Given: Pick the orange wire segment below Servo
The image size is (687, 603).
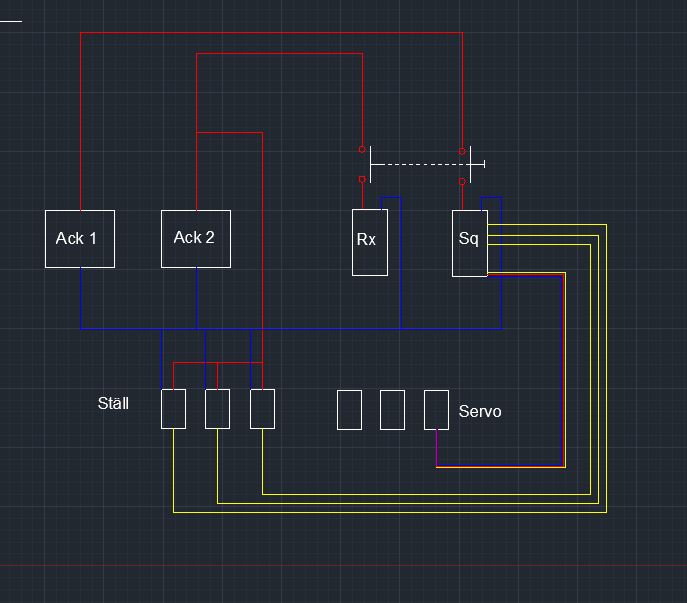Looking at the screenshot, I should [501, 468].
